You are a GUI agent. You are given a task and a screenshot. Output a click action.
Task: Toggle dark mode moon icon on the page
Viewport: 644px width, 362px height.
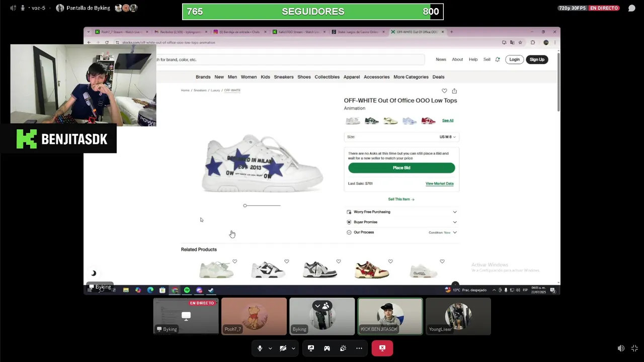coord(94,274)
